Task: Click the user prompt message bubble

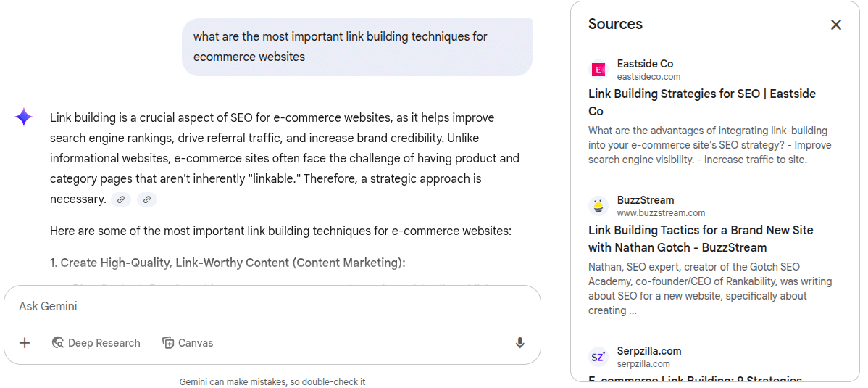Action: coord(356,46)
